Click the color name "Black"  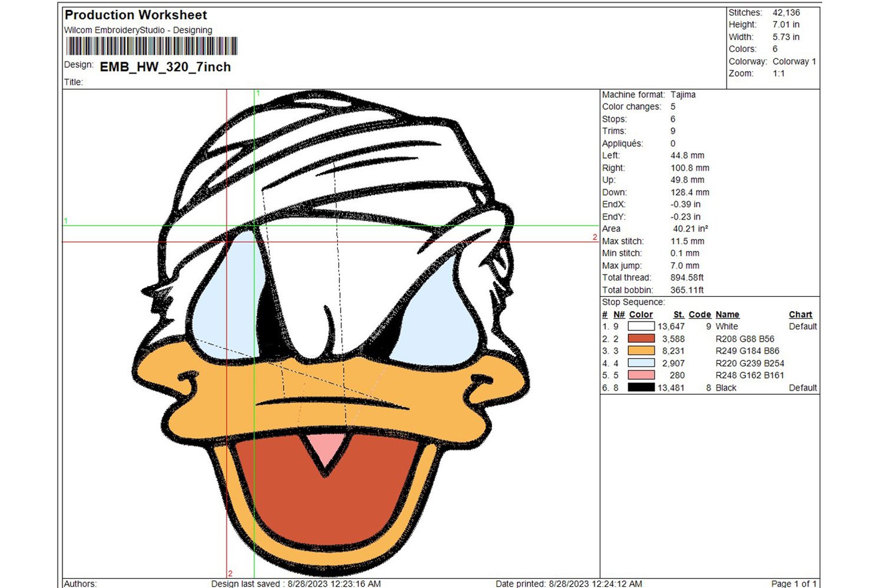(726, 388)
